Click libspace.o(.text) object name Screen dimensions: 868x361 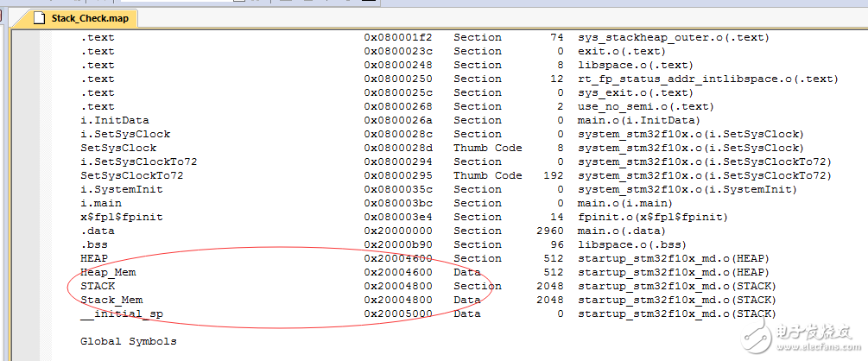[x=636, y=66]
